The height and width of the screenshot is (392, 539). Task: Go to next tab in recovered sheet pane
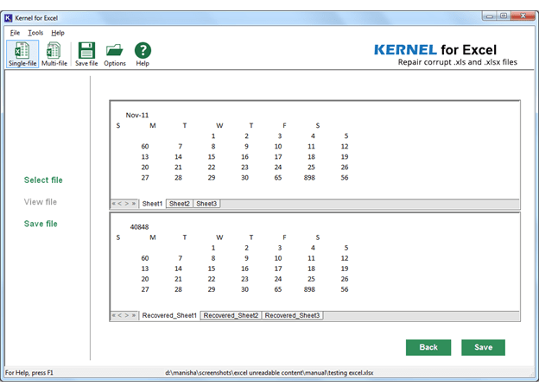pos(126,315)
